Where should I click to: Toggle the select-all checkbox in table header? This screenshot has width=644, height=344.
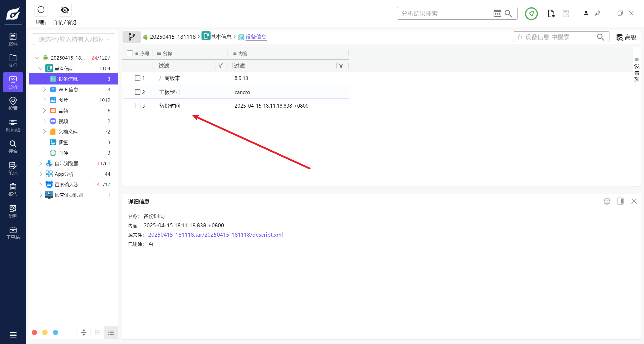click(130, 53)
